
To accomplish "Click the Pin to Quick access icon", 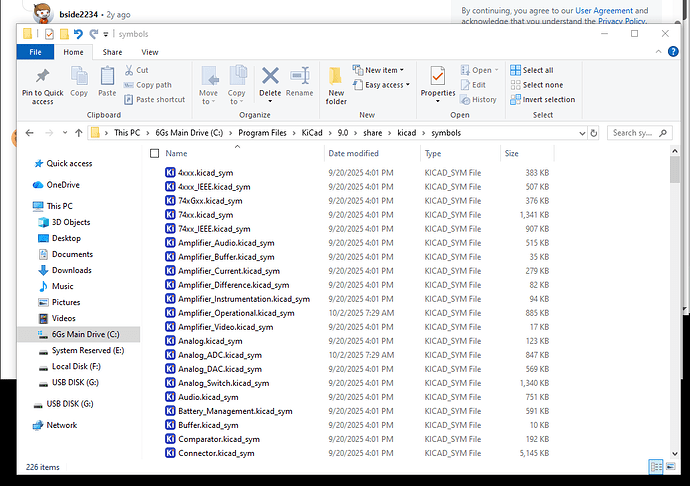I will [x=42, y=77].
